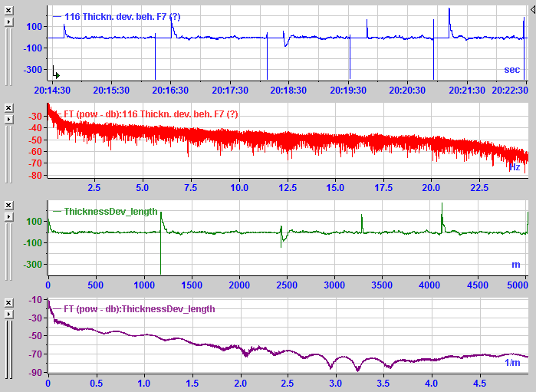Click frequency axis label 7.5 on red graph
The image size is (536, 392).
pos(190,188)
